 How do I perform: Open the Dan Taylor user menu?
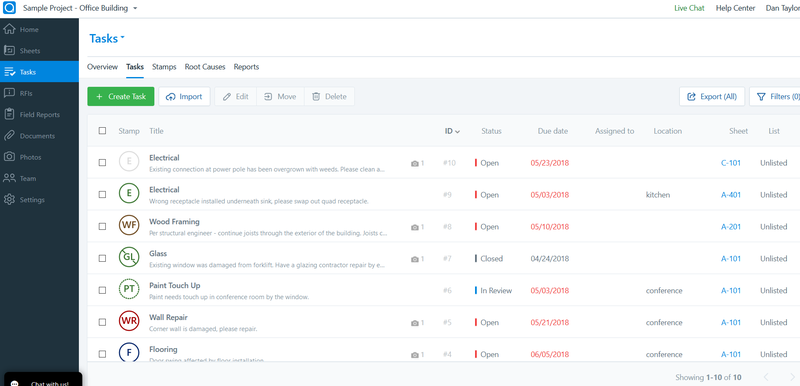coord(782,8)
